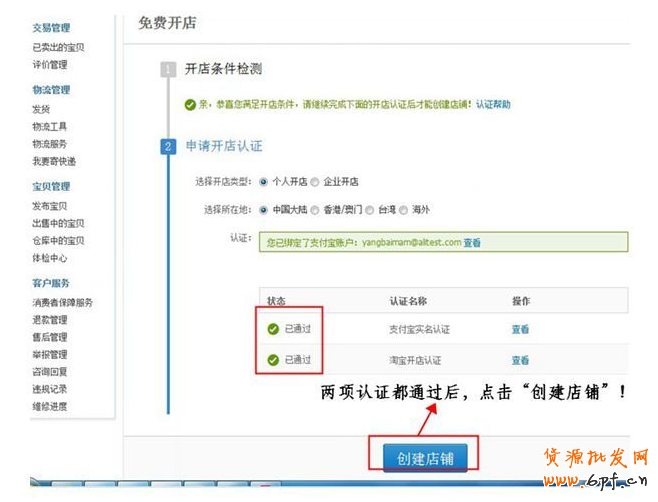Click the Alipay account info field
Image resolution: width=658 pixels, height=502 pixels.
(442, 242)
